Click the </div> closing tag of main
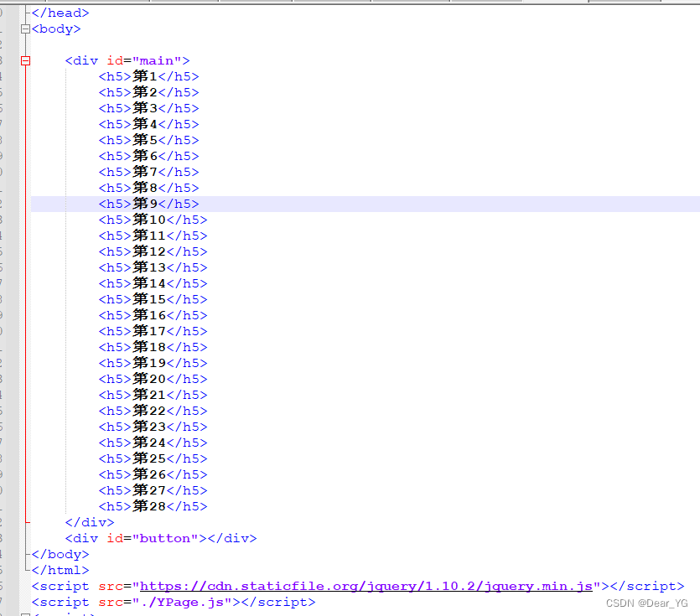 click(90, 522)
